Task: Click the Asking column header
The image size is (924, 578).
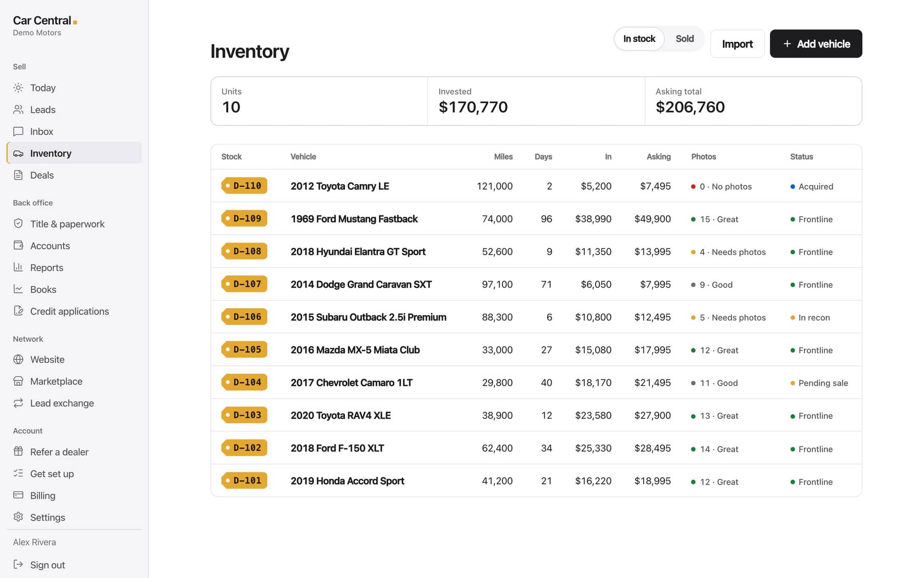Action: (659, 157)
